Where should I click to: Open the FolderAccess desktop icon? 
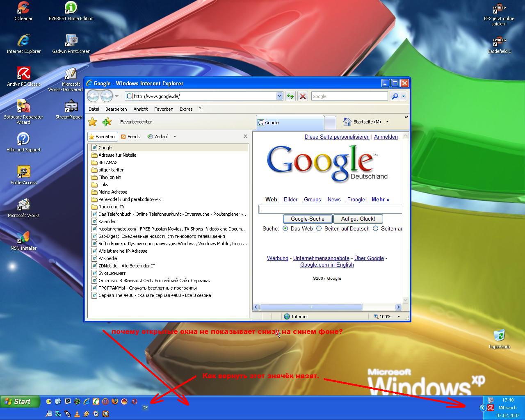[23, 175]
